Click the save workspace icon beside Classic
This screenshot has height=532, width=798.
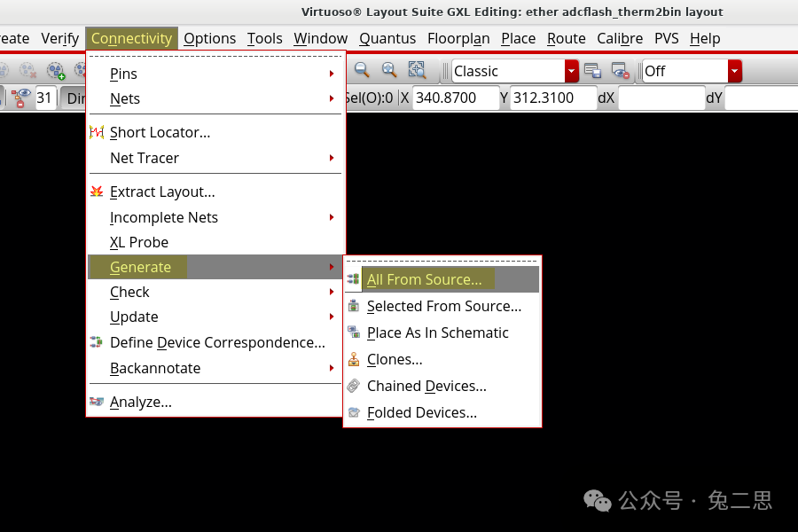click(592, 71)
